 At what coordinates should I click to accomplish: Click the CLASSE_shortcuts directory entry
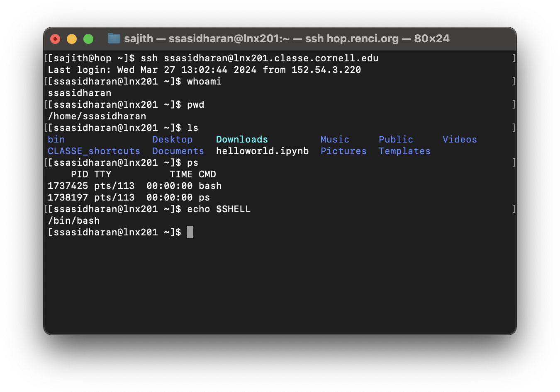point(94,151)
